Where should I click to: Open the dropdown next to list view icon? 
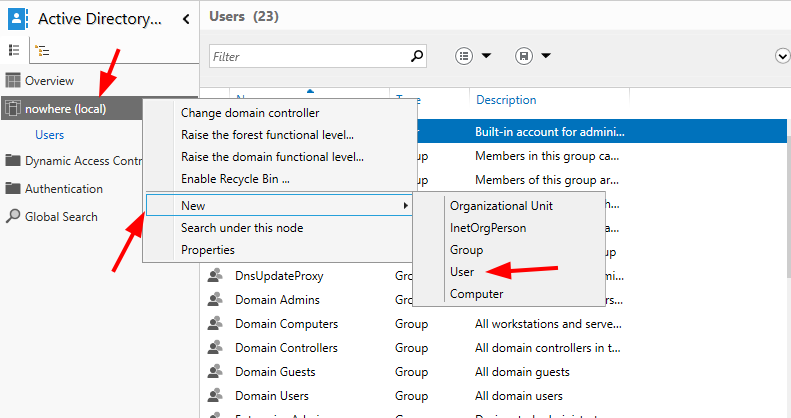(486, 55)
